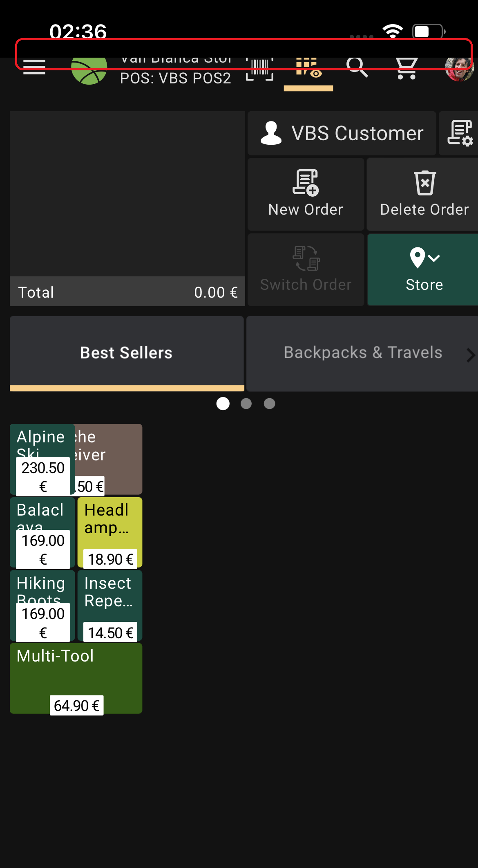Viewport: 478px width, 868px height.
Task: Open the user profile avatar
Action: (459, 70)
